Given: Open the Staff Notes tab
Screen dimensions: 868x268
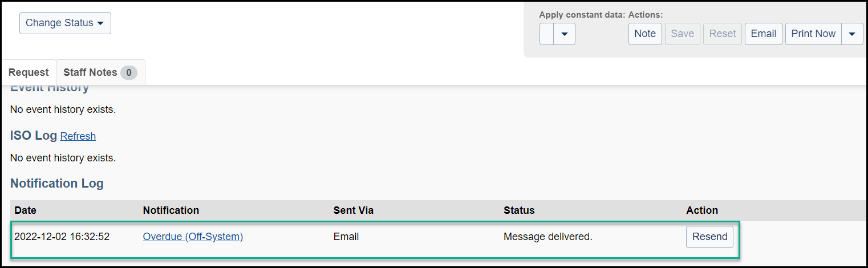Looking at the screenshot, I should point(100,72).
